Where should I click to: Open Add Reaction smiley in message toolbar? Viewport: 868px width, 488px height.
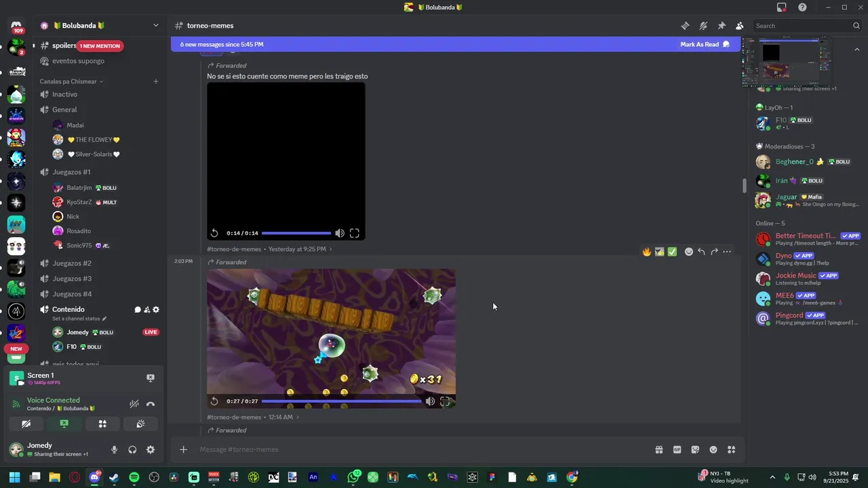689,251
